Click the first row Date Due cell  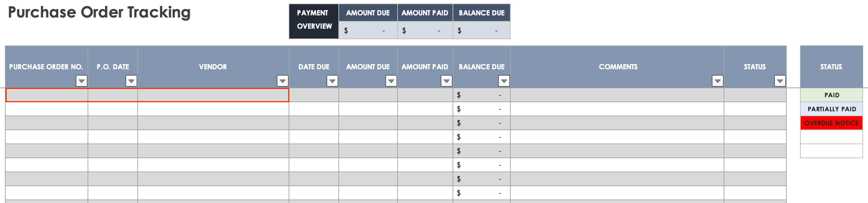(x=314, y=95)
